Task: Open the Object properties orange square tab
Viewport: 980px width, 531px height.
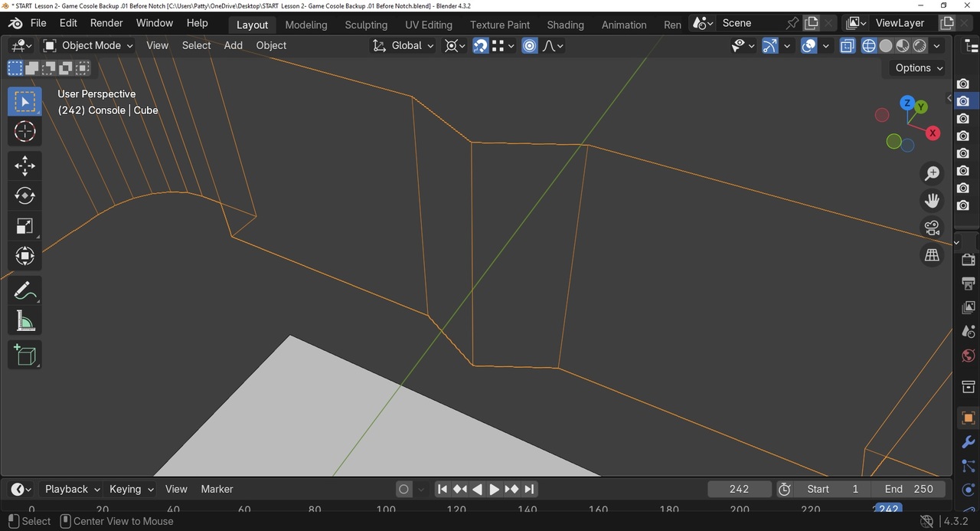Action: [x=968, y=418]
